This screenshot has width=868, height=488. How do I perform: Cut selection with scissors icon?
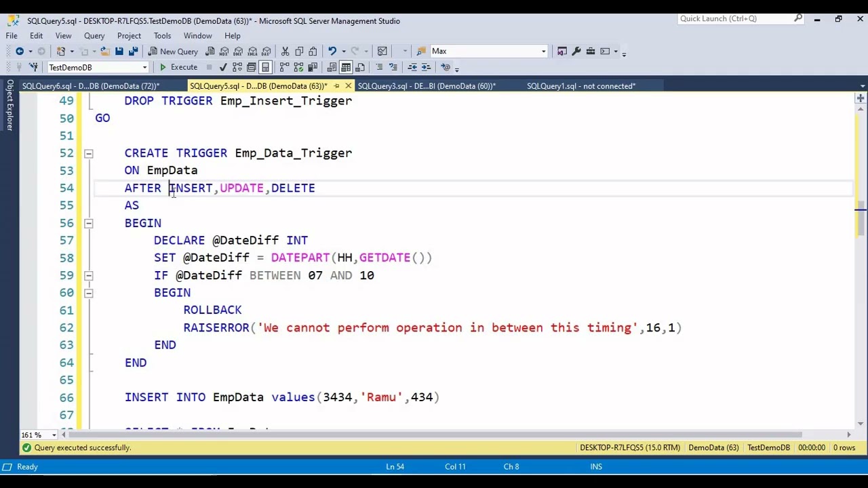pyautogui.click(x=285, y=51)
